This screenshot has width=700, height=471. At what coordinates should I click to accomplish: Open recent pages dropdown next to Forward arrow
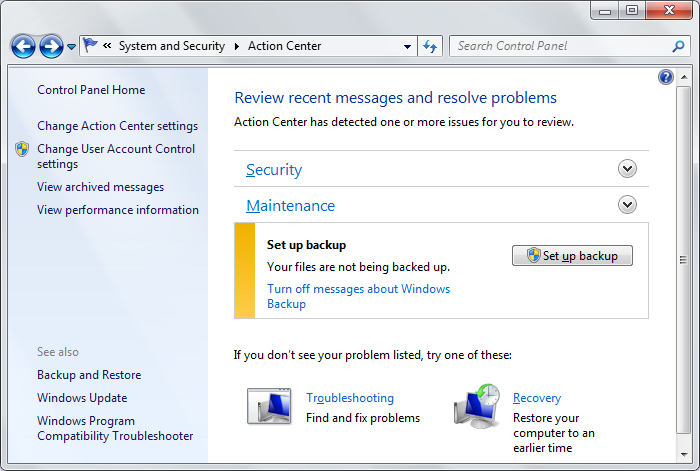(71, 46)
